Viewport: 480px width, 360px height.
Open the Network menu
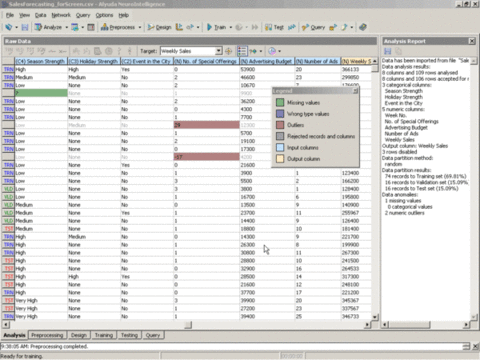(61, 15)
